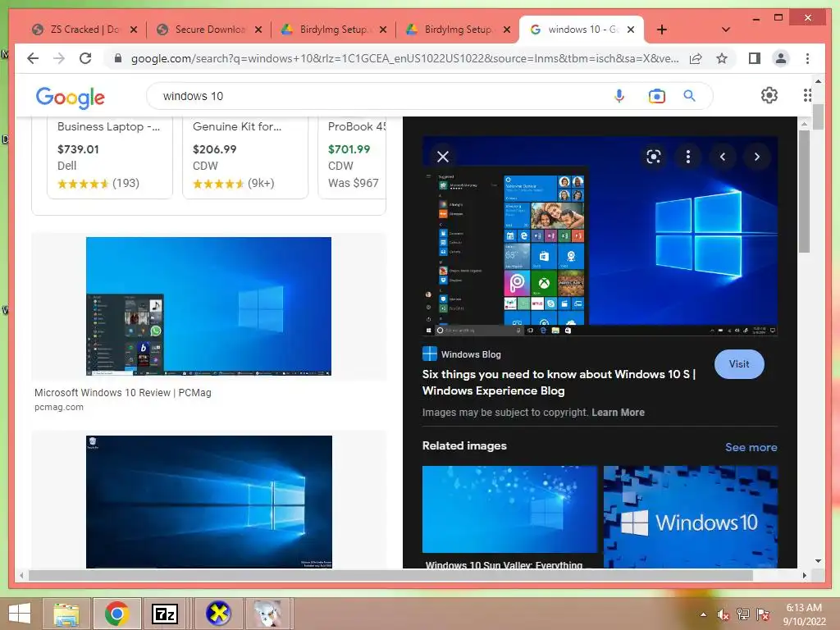Go back with the browser back arrow
The height and width of the screenshot is (630, 840).
(33, 58)
